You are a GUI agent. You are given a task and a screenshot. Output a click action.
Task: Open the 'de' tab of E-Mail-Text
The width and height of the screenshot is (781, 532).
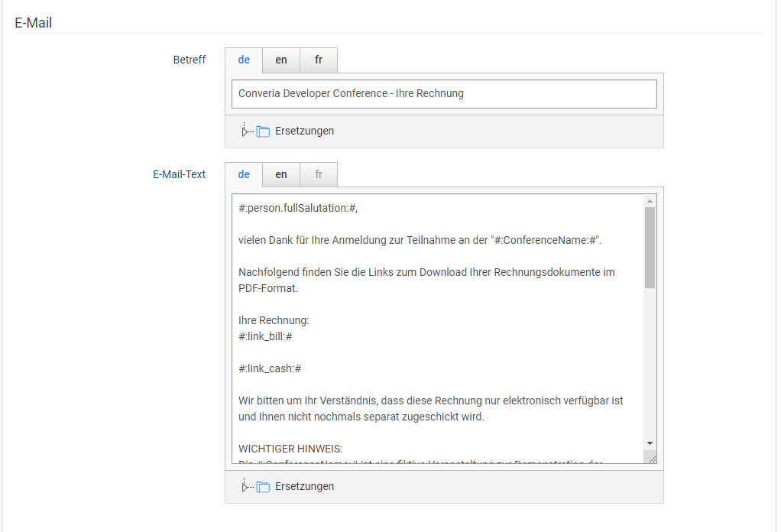tap(244, 174)
